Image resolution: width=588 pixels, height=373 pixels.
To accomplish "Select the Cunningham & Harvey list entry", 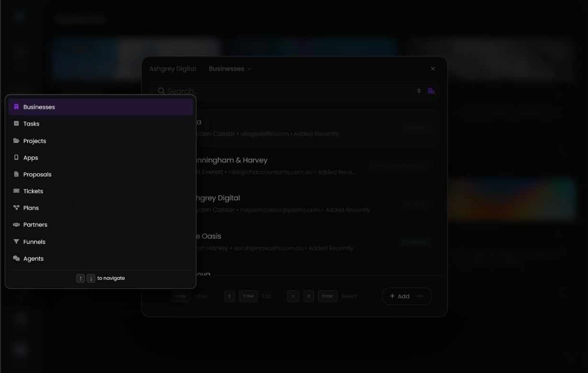I will coord(294,165).
